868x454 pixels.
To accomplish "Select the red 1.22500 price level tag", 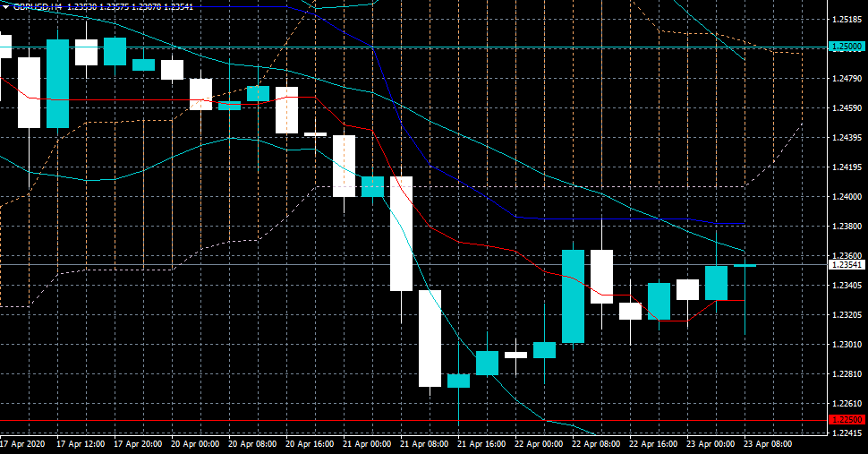I will click(x=847, y=420).
